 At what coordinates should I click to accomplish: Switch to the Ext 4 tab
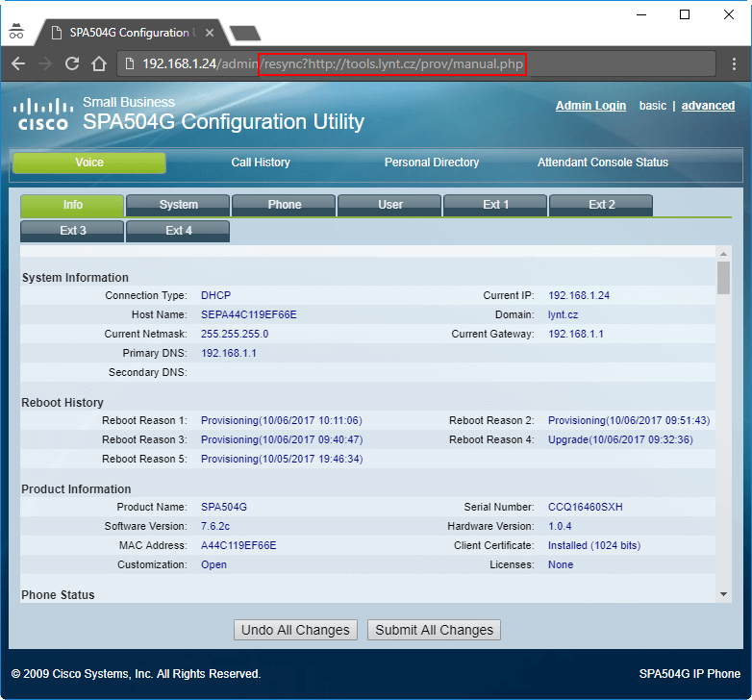point(178,231)
